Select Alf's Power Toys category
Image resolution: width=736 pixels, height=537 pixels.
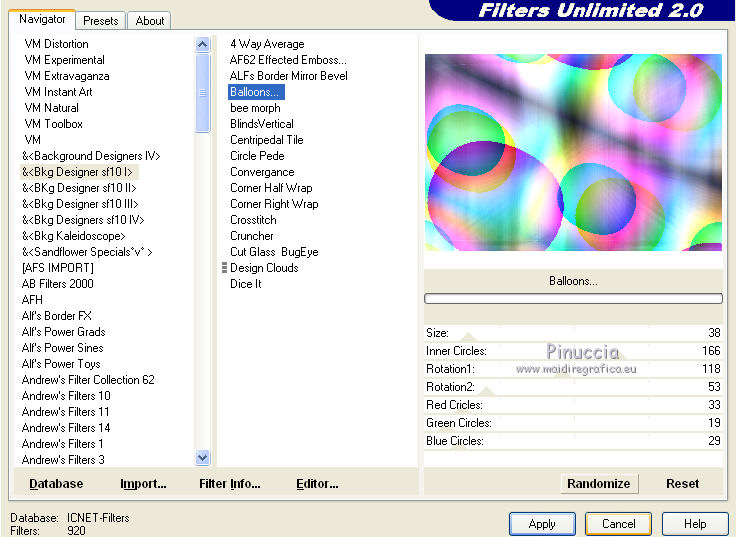point(61,364)
